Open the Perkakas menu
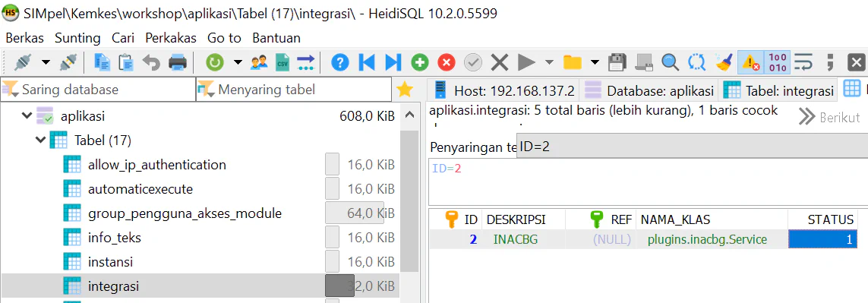The image size is (868, 303). [x=171, y=38]
